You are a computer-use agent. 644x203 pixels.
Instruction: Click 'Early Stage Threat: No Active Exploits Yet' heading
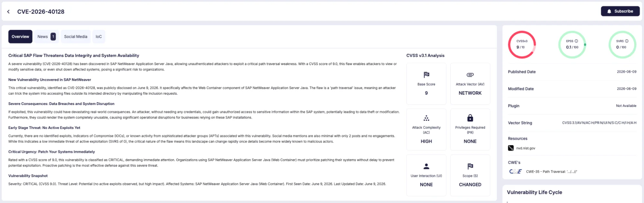click(44, 128)
